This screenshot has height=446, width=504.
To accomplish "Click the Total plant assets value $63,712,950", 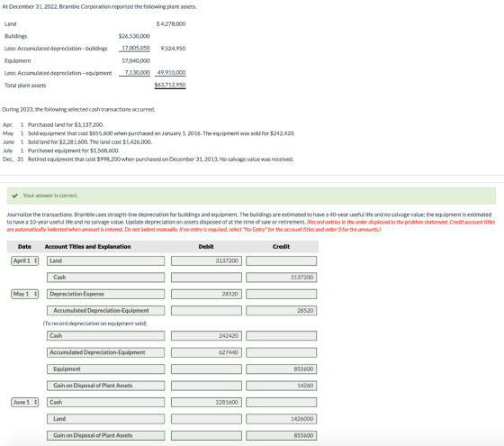I will click(170, 85).
